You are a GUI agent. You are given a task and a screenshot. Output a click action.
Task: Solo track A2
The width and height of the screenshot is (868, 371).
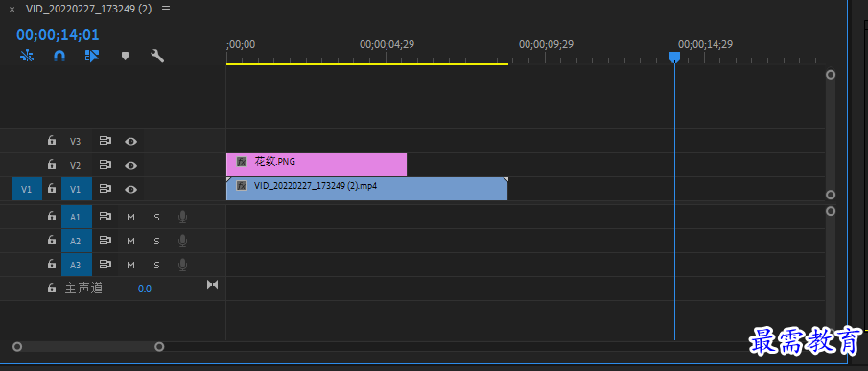tap(156, 241)
